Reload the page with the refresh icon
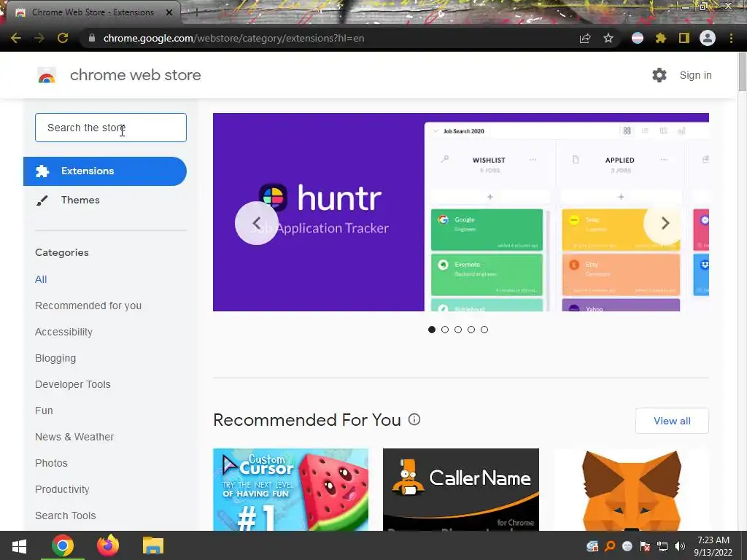 [x=63, y=38]
